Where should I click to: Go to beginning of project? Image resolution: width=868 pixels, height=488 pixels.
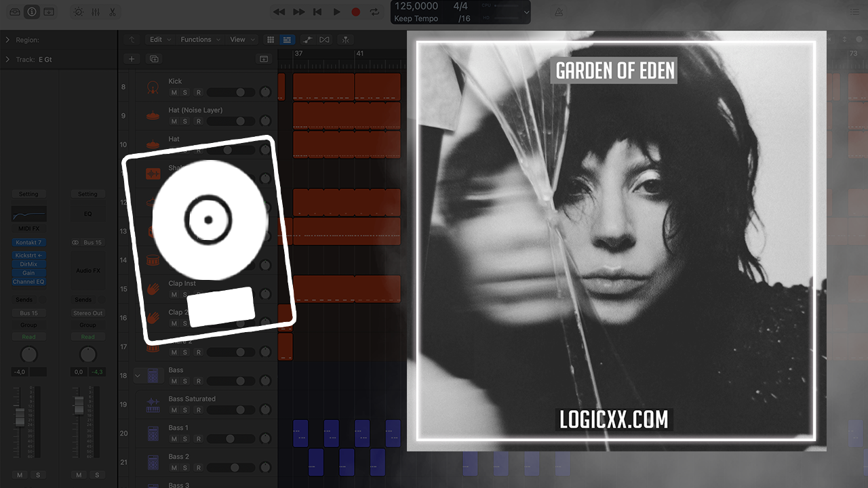click(317, 12)
